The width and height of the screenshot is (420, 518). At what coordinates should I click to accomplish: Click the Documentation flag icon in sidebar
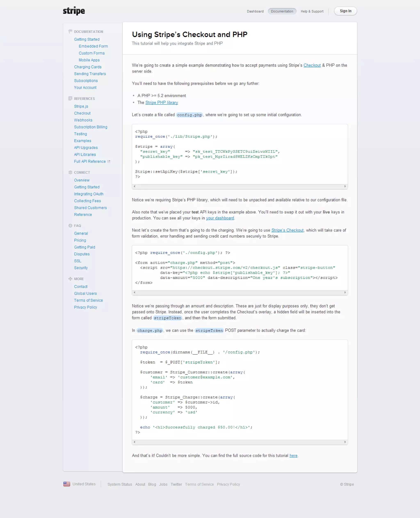click(70, 31)
